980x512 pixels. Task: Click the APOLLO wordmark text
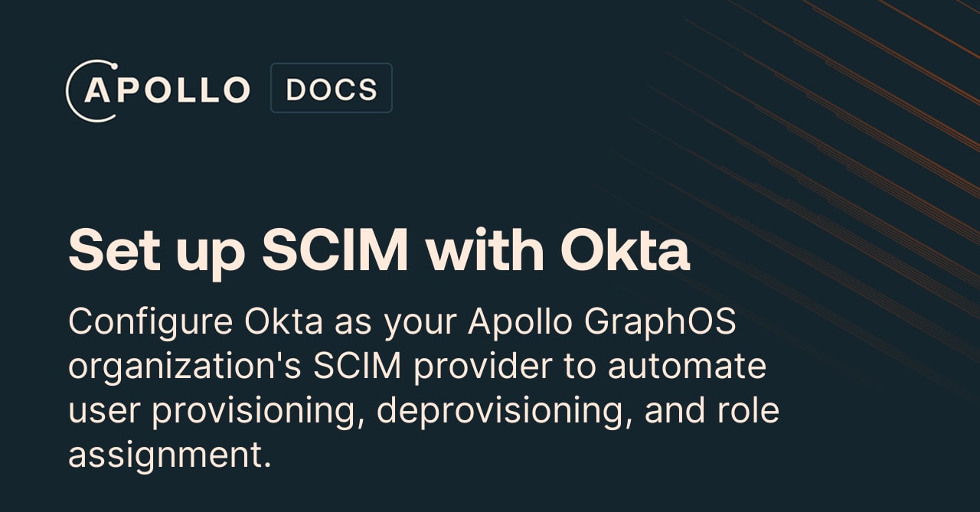click(x=167, y=90)
